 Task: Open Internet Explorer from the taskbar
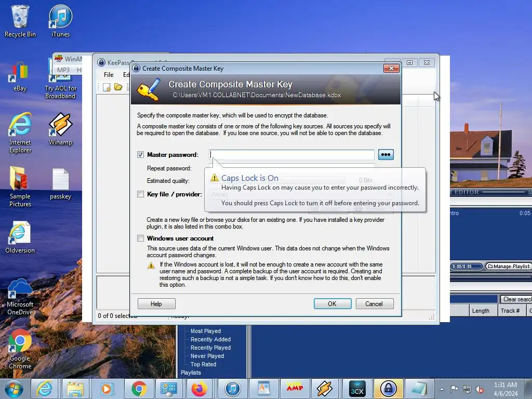(45, 389)
